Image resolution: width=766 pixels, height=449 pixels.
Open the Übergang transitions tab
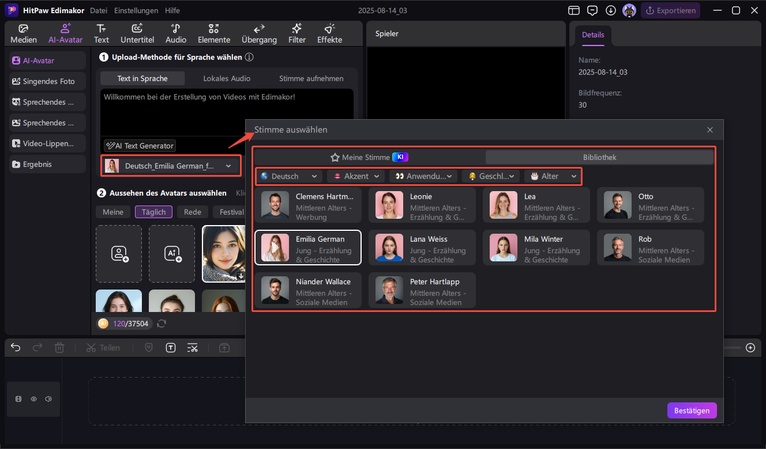pyautogui.click(x=259, y=34)
